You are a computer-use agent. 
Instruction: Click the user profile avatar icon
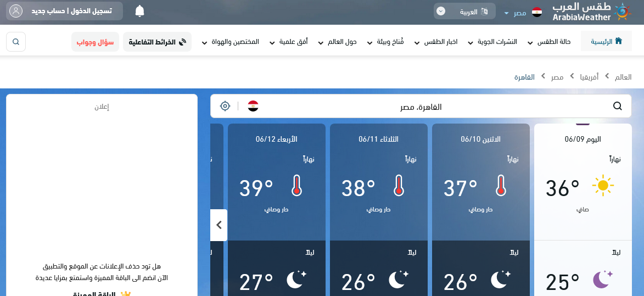pos(16,11)
